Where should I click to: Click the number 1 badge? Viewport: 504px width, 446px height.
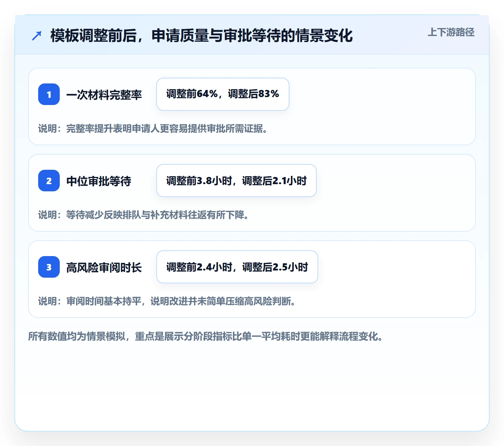(x=49, y=94)
